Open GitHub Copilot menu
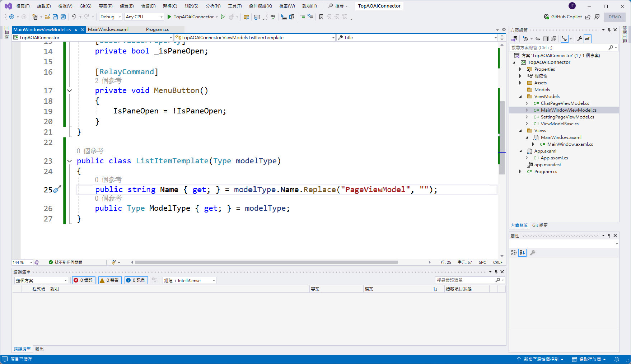 [562, 17]
